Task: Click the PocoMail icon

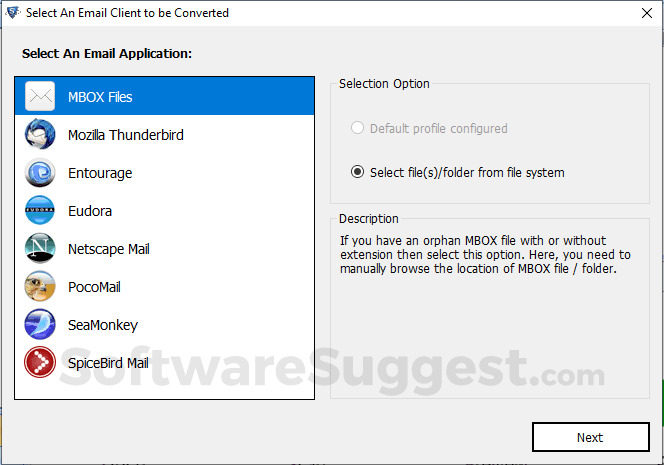Action: click(x=40, y=287)
